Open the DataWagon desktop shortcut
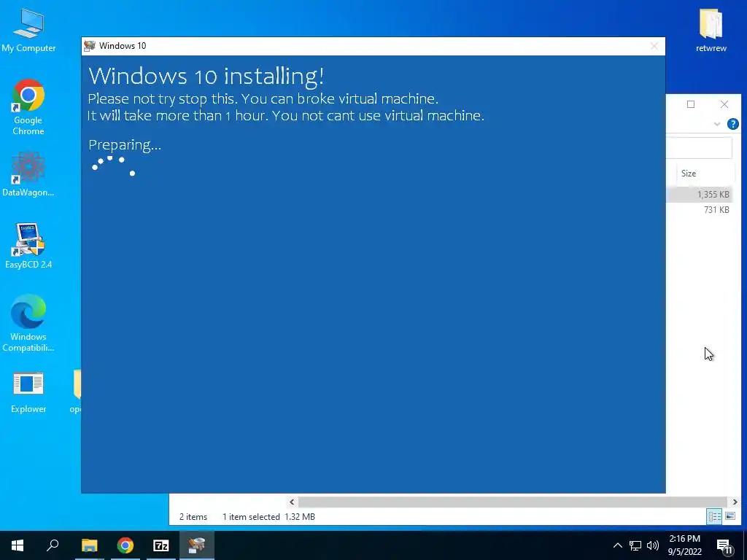Image resolution: width=747 pixels, height=560 pixels. click(28, 174)
